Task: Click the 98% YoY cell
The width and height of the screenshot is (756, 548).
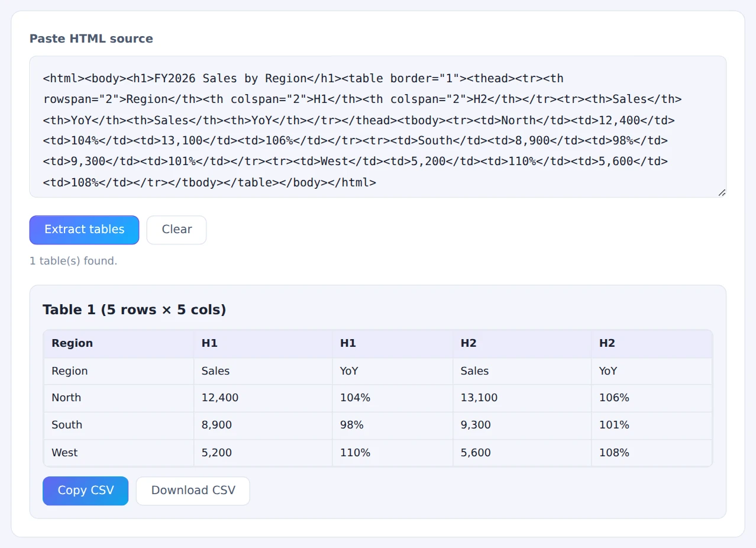Action: click(392, 425)
